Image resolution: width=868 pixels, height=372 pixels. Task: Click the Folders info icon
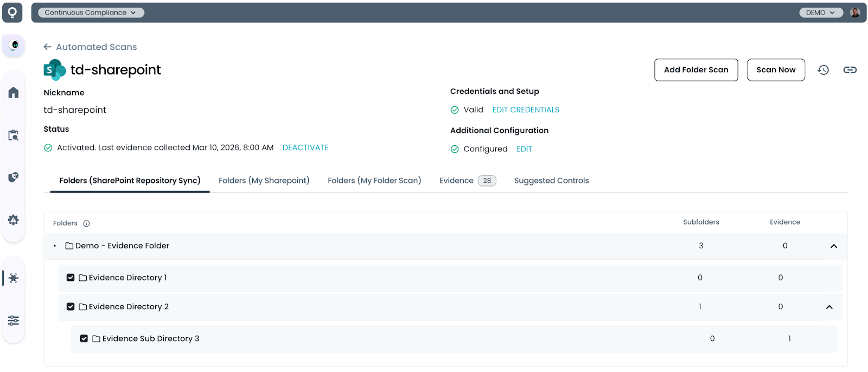[86, 223]
